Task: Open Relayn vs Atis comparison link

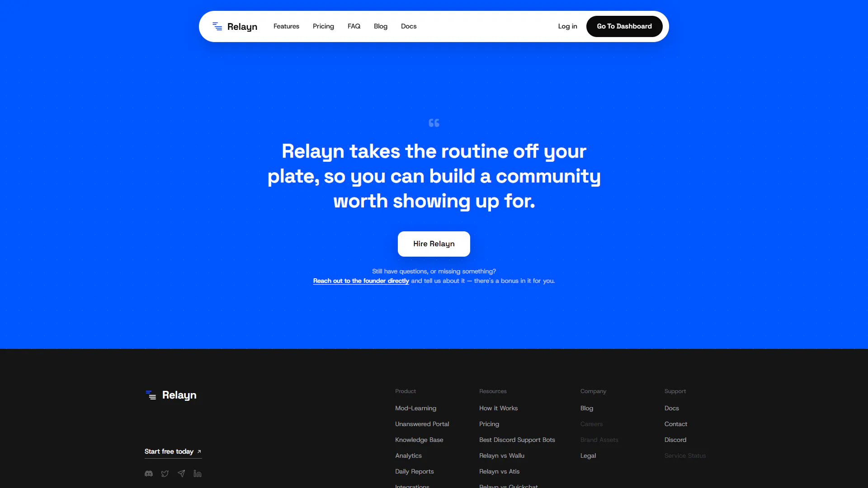Action: pos(499,471)
